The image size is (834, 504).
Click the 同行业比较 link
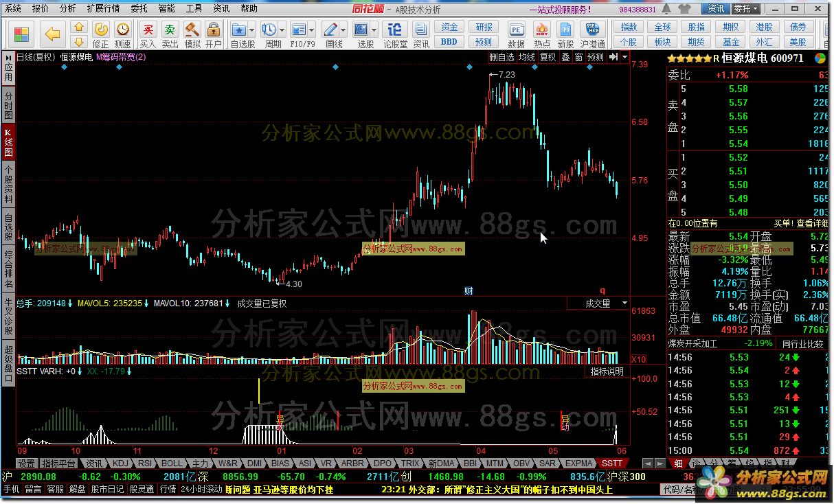(x=803, y=343)
